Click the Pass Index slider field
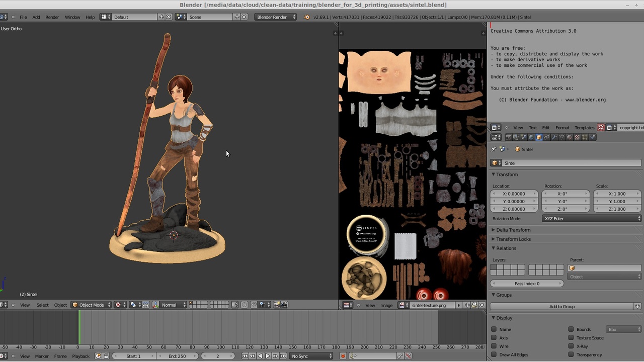644x362 pixels. [527, 284]
